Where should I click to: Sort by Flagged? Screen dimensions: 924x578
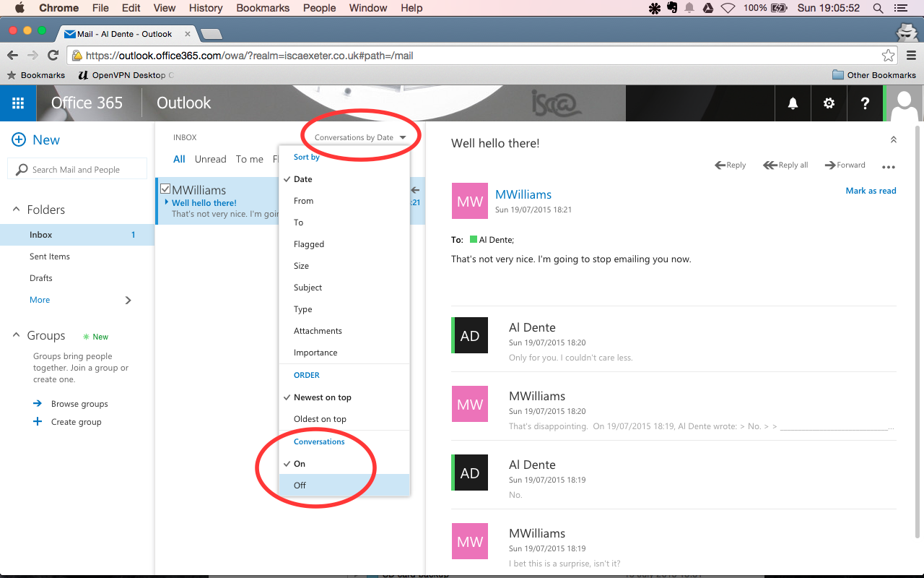point(344,244)
